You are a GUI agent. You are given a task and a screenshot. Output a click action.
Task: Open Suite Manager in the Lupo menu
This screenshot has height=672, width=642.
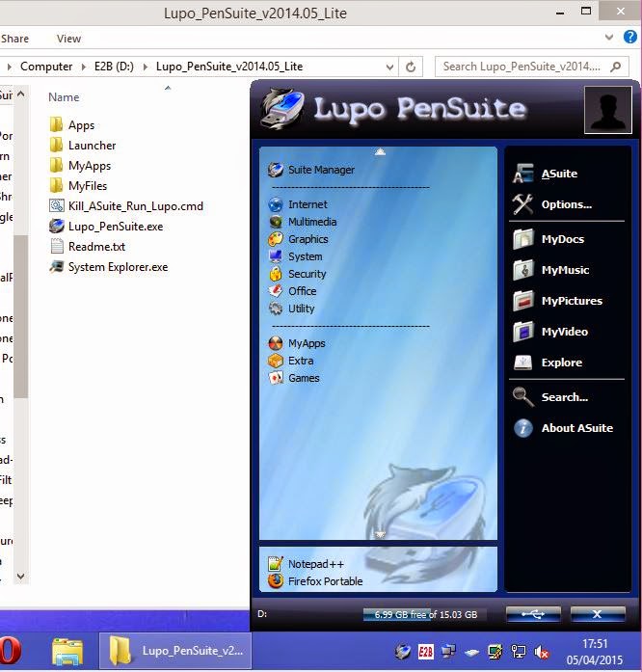(311, 170)
